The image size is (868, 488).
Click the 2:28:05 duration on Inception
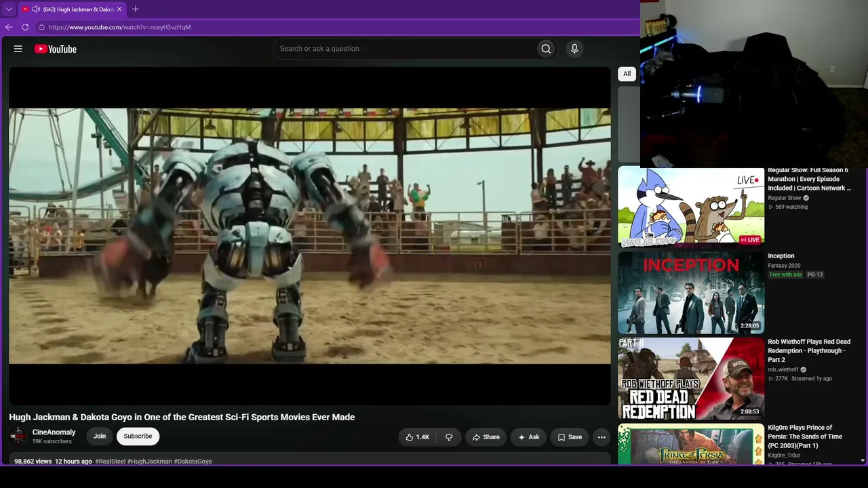750,326
